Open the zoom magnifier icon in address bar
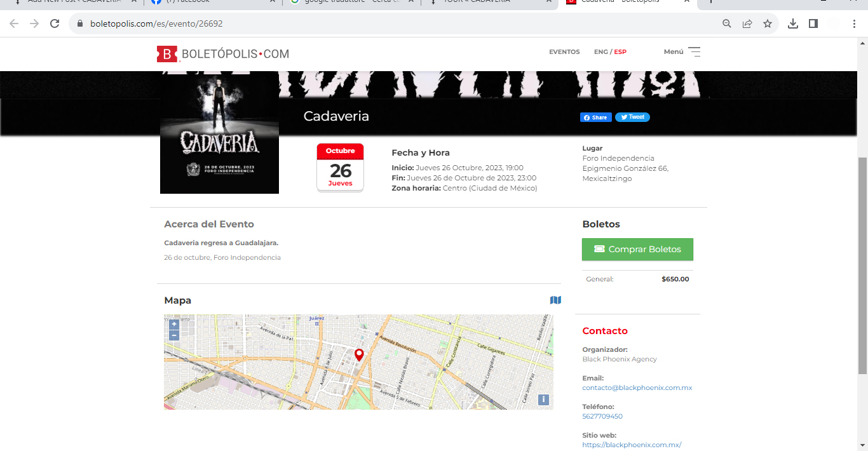 pyautogui.click(x=727, y=24)
